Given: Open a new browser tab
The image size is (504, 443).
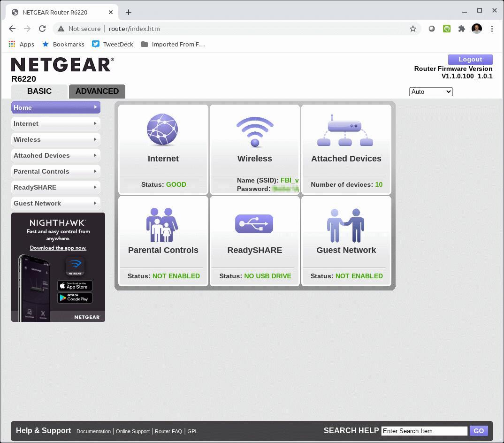Looking at the screenshot, I should coord(129,12).
